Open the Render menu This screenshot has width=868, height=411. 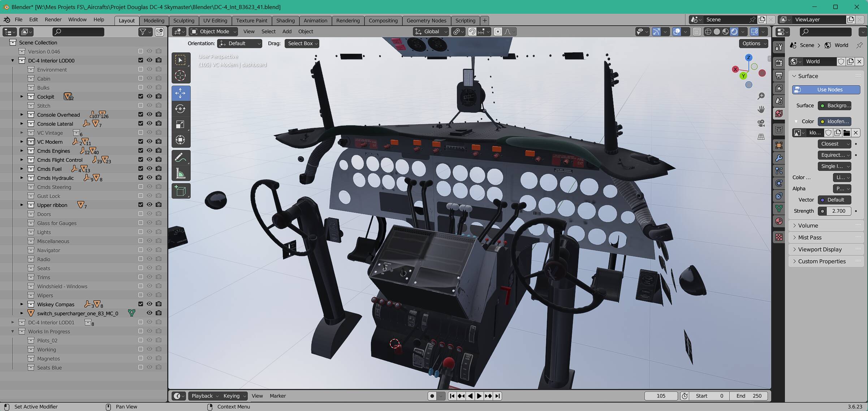point(53,20)
